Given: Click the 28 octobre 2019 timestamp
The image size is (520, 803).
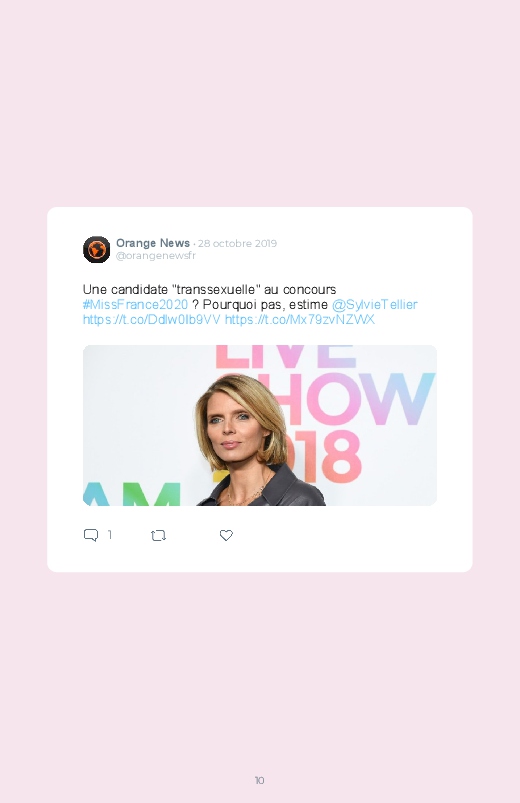Looking at the screenshot, I should pyautogui.click(x=237, y=243).
